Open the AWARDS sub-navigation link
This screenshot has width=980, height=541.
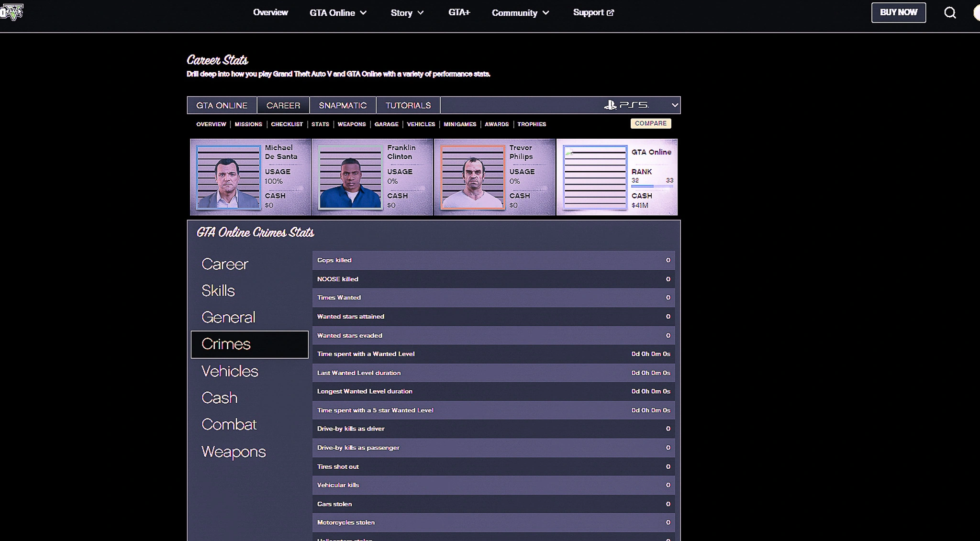[497, 124]
